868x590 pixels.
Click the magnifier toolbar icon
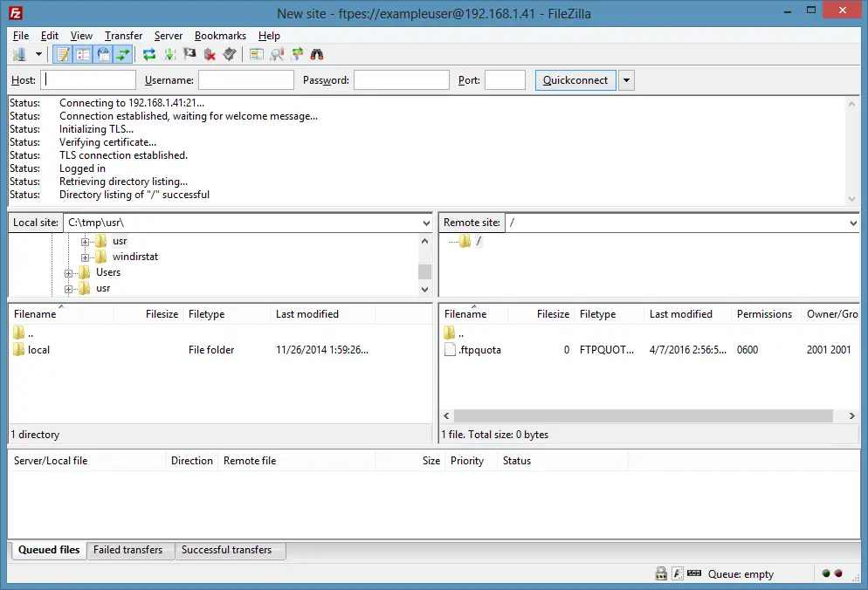click(x=277, y=54)
